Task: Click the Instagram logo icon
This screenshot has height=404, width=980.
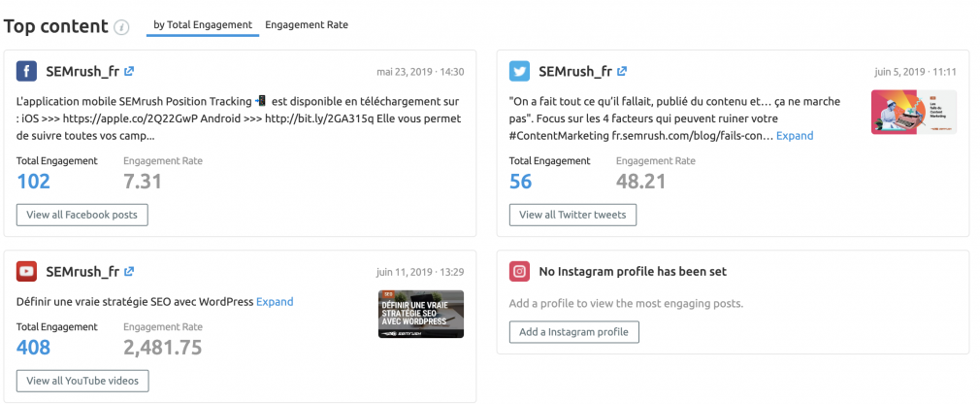Action: coord(519,271)
